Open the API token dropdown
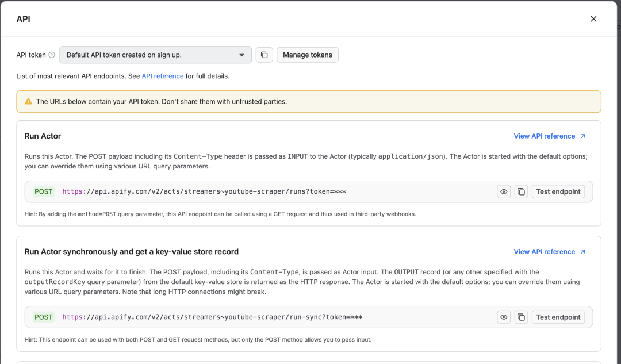 [x=155, y=55]
